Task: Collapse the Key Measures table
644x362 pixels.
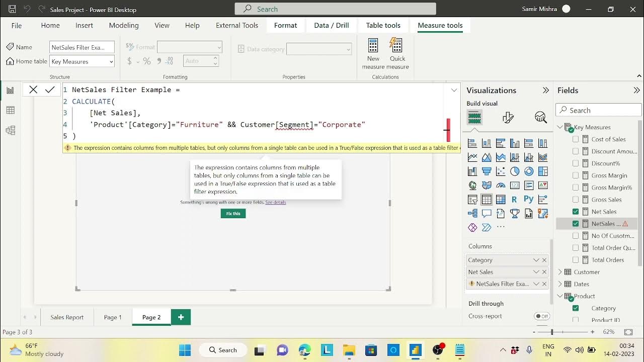Action: click(560, 127)
